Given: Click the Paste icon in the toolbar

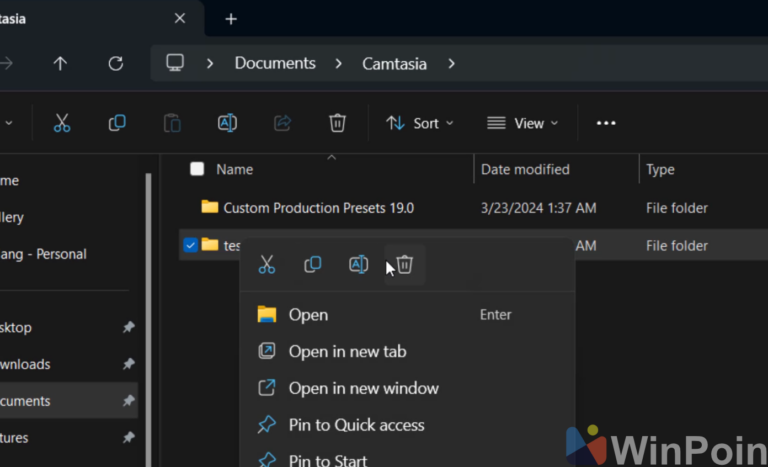Looking at the screenshot, I should click(x=172, y=123).
